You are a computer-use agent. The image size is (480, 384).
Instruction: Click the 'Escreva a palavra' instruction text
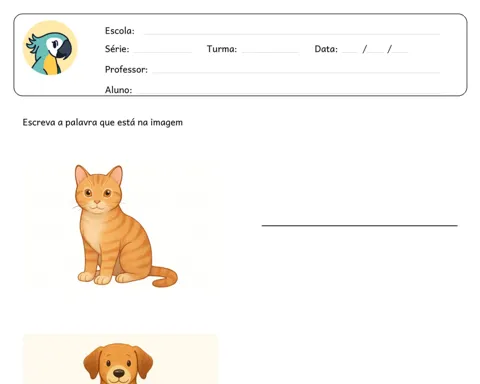tap(103, 122)
